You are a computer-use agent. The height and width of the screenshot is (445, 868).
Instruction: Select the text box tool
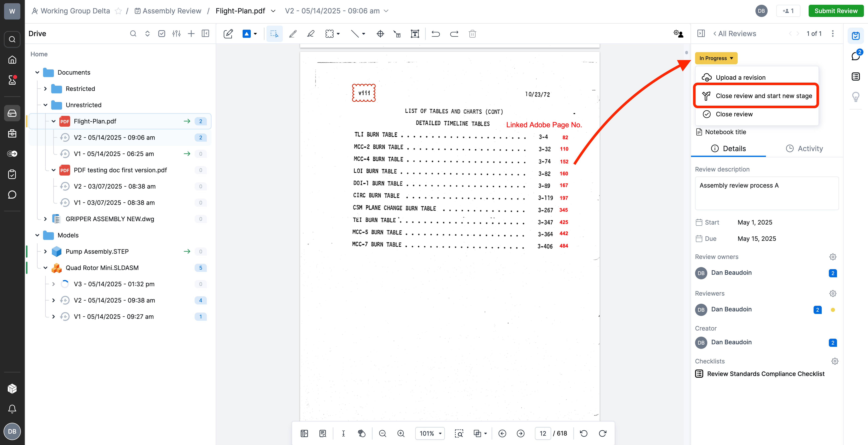415,34
